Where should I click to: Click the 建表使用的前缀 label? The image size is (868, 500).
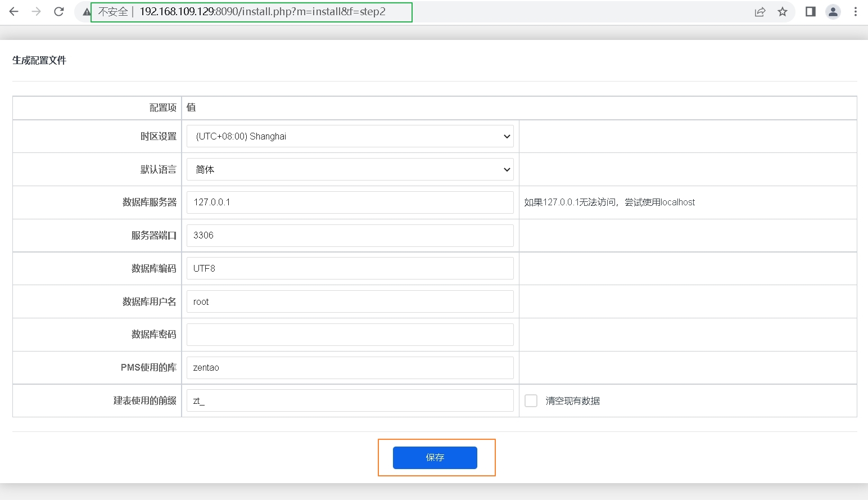pos(145,400)
